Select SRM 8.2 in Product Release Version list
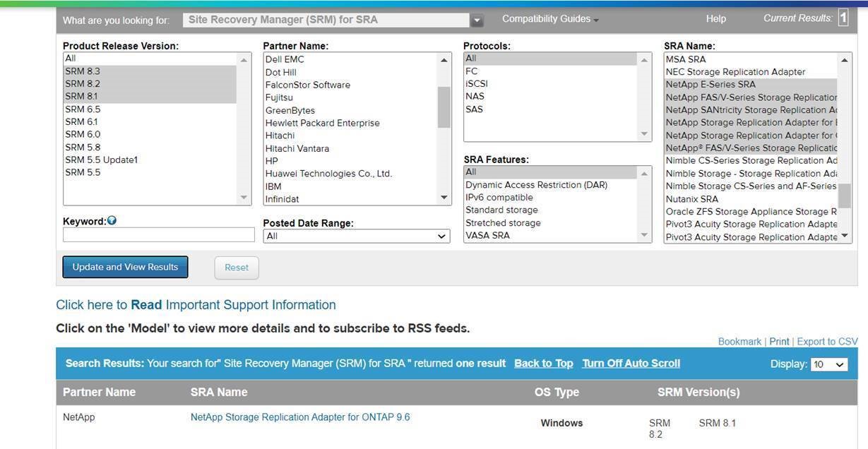 pyautogui.click(x=150, y=84)
